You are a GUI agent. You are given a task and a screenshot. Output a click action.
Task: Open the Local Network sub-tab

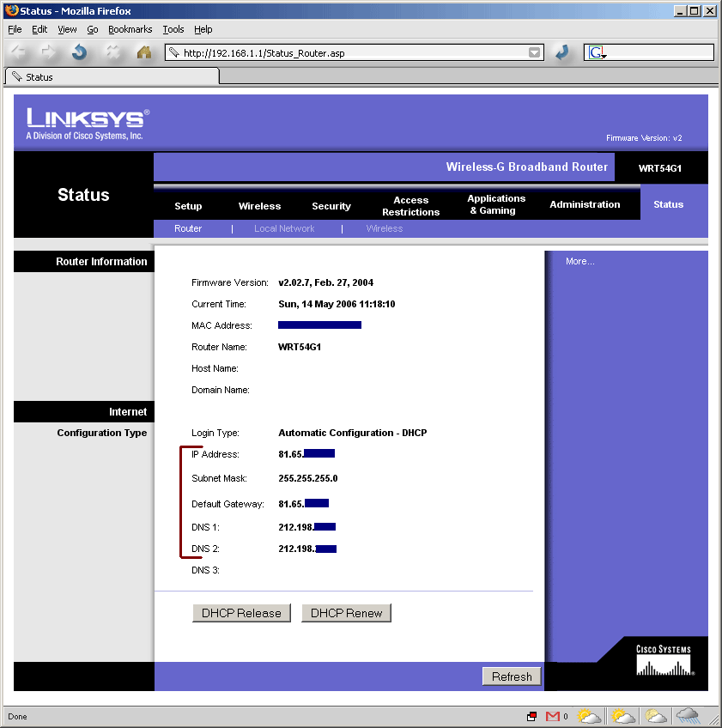point(284,228)
